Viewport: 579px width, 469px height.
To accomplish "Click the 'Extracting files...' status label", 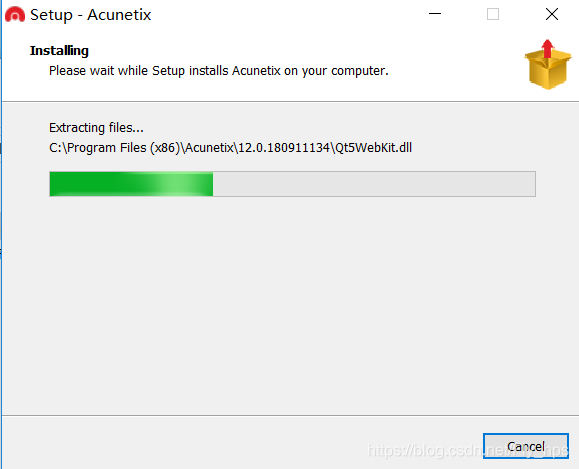I will (x=96, y=128).
